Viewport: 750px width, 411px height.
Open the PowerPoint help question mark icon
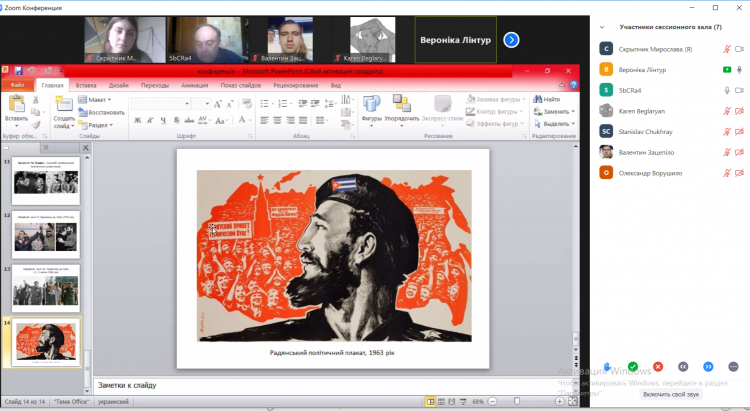click(x=573, y=85)
